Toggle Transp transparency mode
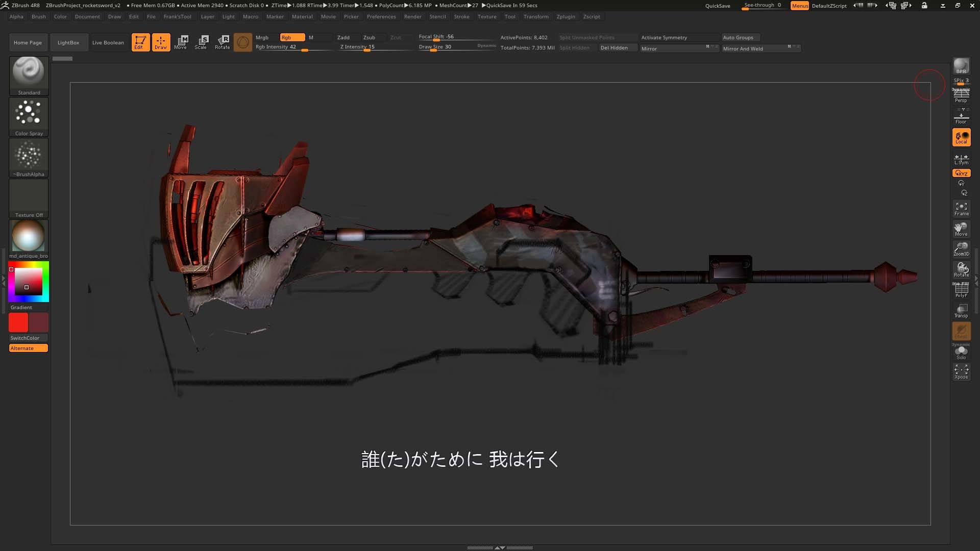The width and height of the screenshot is (980, 551). (961, 311)
